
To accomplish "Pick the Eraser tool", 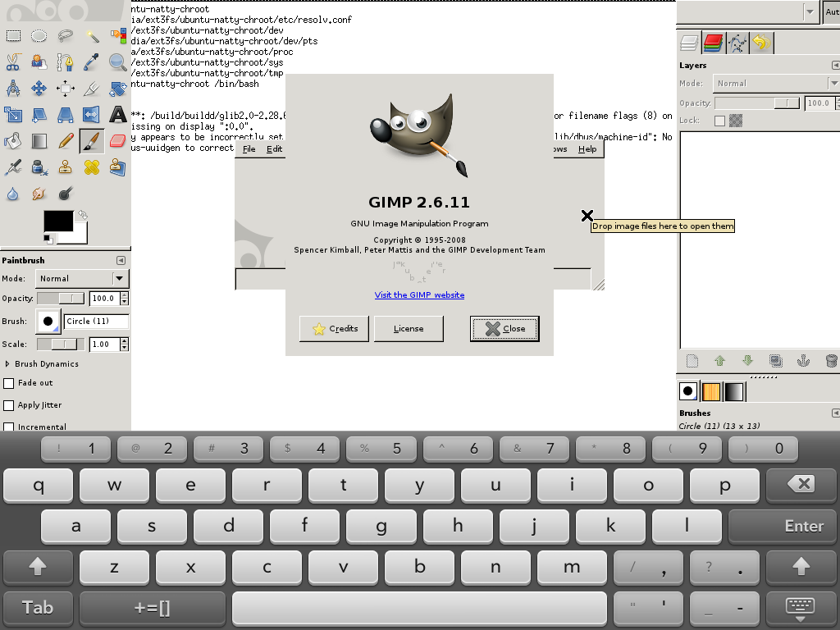I will (118, 141).
